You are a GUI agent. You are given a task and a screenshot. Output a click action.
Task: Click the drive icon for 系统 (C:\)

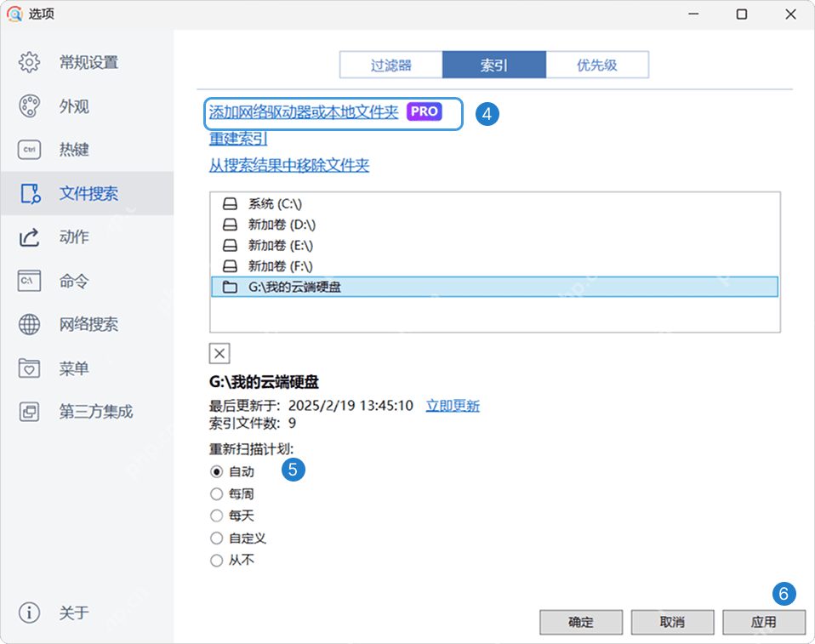click(x=230, y=204)
